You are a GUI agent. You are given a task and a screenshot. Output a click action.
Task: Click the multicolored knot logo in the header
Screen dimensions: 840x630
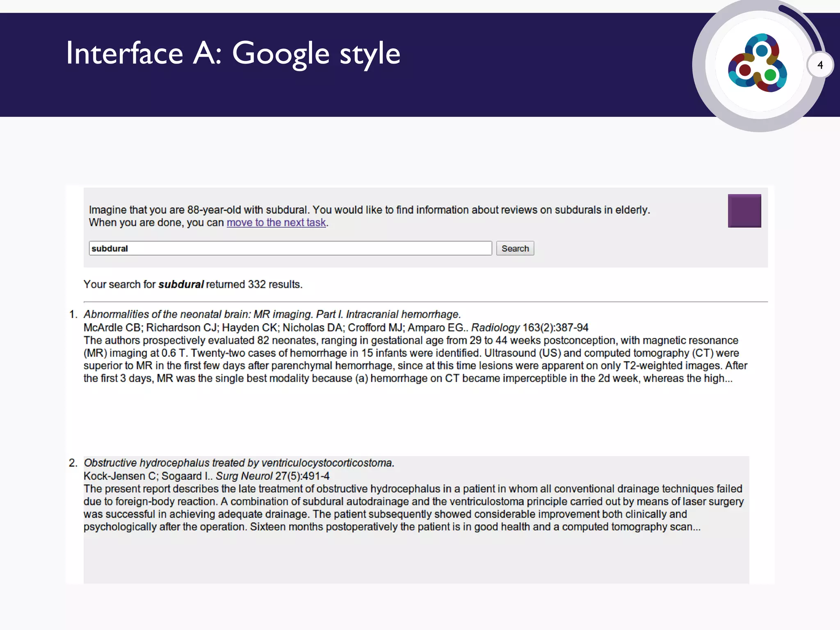(758, 63)
